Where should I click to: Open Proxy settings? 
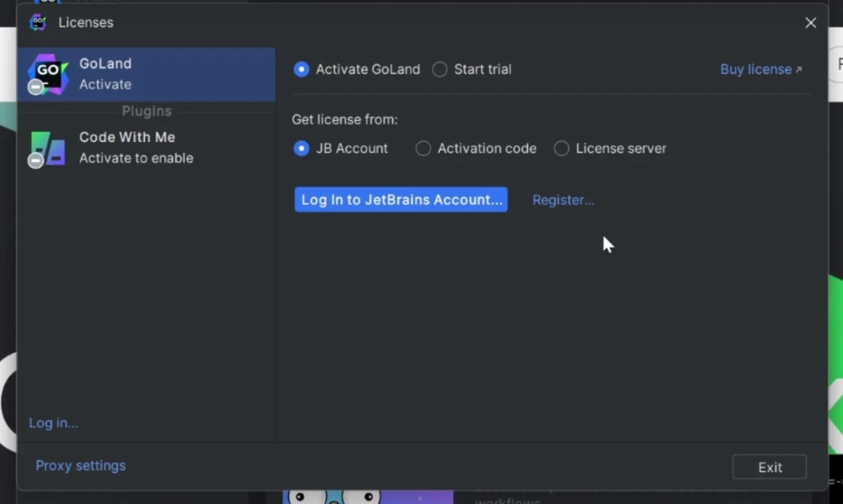point(80,466)
